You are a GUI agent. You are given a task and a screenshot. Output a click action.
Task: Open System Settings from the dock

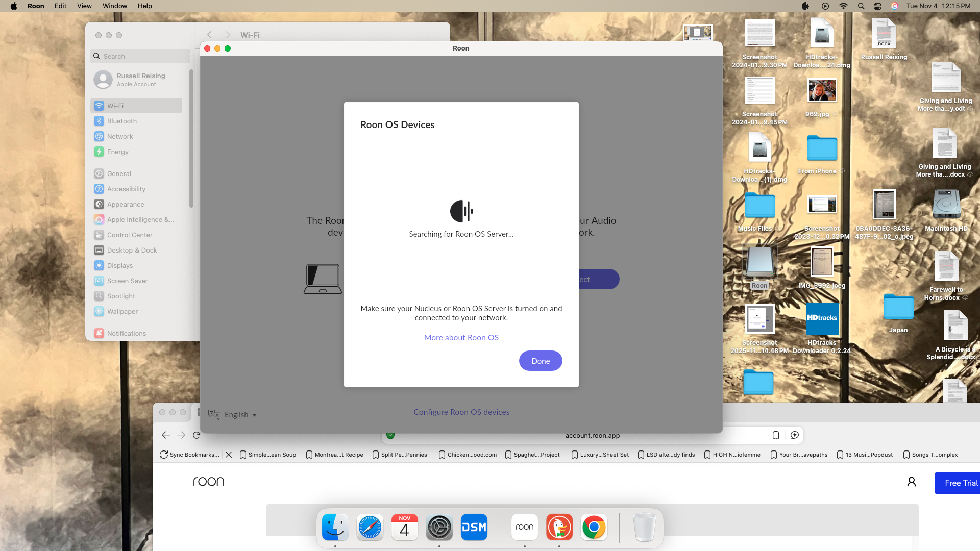[439, 527]
